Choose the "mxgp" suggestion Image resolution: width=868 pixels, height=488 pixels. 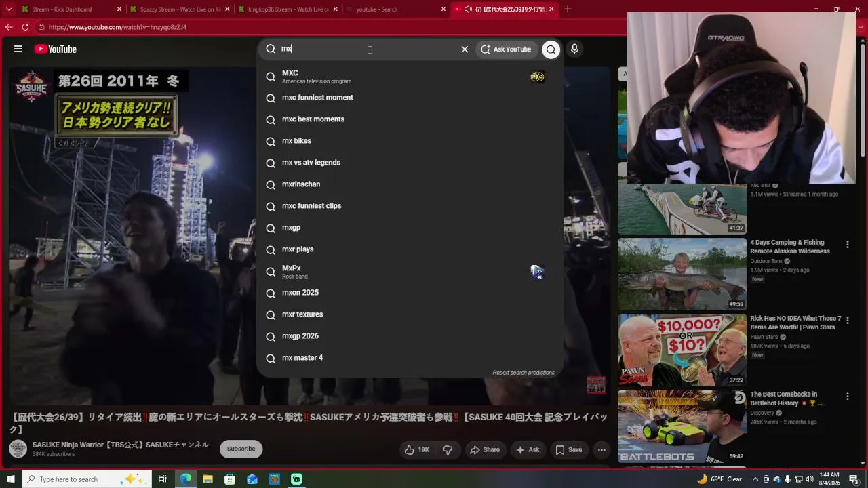(410, 228)
